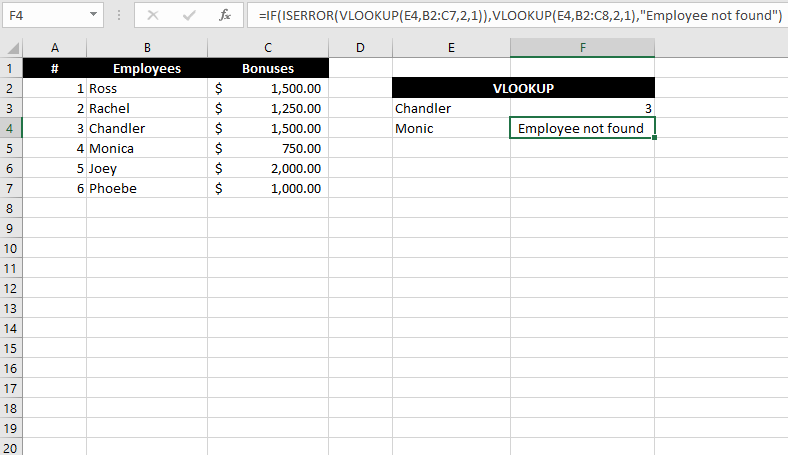This screenshot has width=788, height=455.
Task: Select the VLOOKUP merged header cell
Action: pyautogui.click(x=524, y=88)
